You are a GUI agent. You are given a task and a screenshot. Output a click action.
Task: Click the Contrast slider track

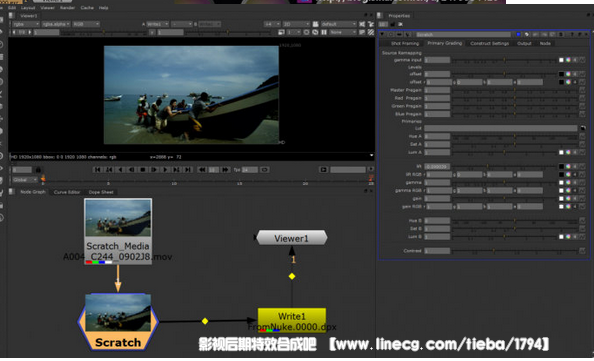514,251
